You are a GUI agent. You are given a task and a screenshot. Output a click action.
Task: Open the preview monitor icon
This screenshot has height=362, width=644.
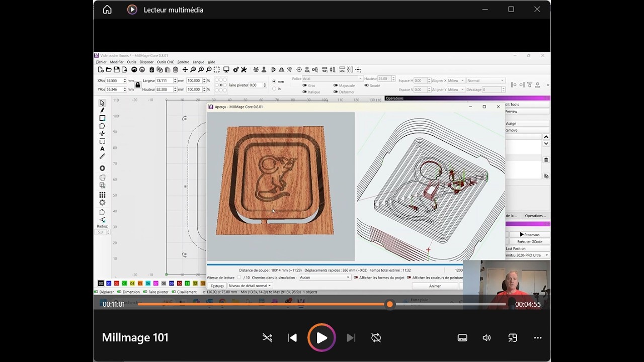226,69
